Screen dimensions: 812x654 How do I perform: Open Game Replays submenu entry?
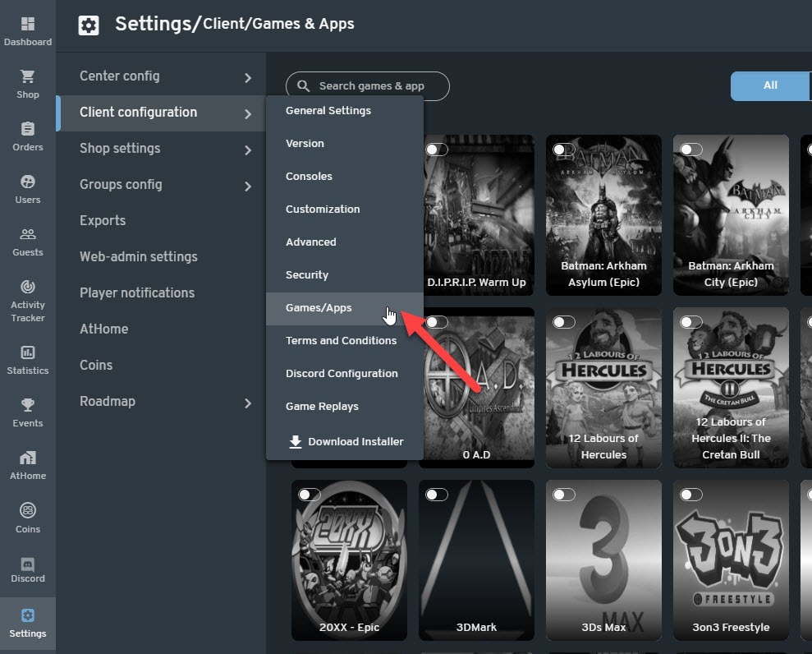344,407
